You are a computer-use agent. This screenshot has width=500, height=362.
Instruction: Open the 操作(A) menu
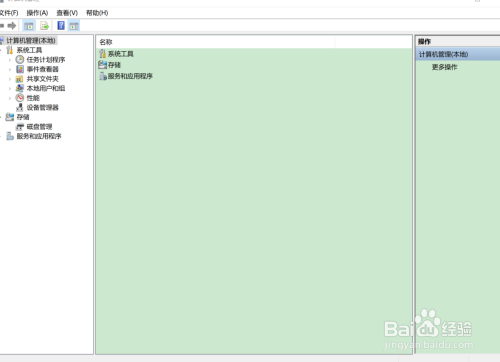37,13
